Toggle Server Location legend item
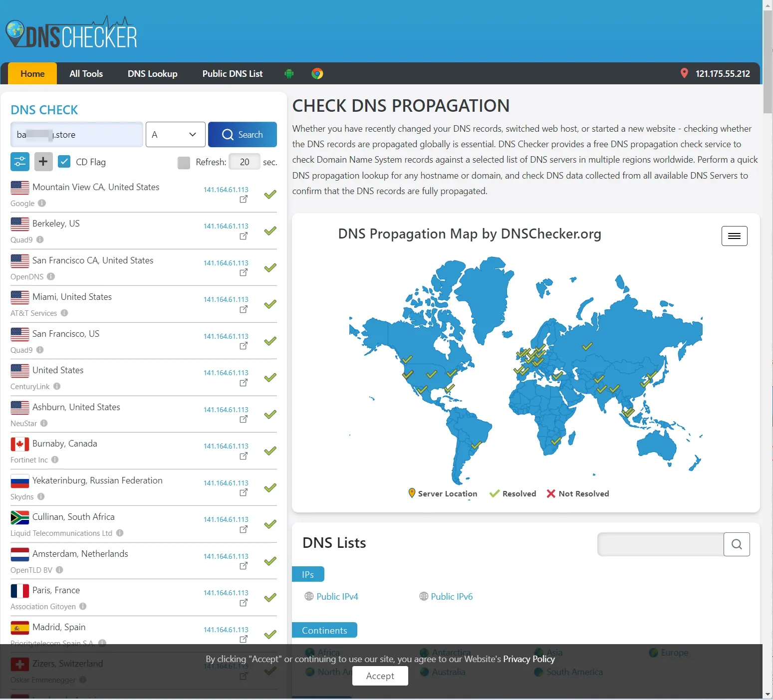Screen dimensions: 773x700 click(443, 494)
